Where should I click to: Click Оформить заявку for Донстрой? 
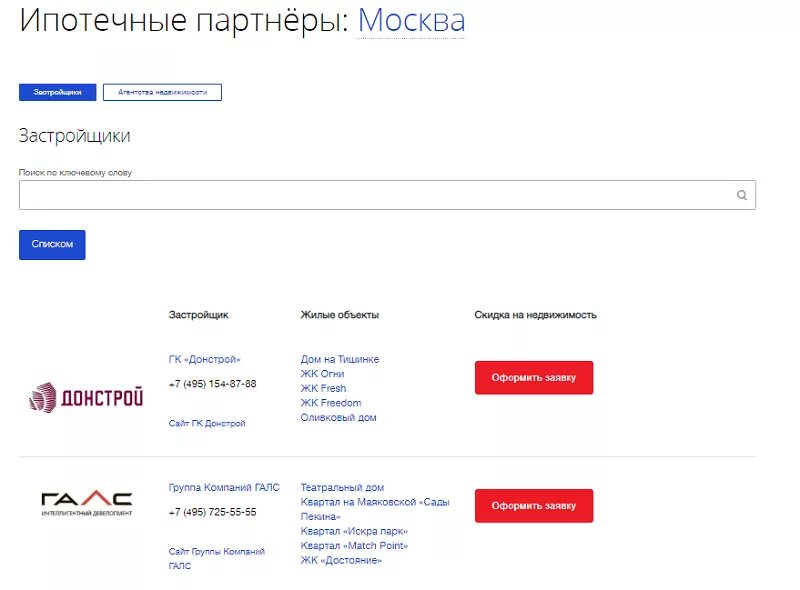click(x=534, y=378)
